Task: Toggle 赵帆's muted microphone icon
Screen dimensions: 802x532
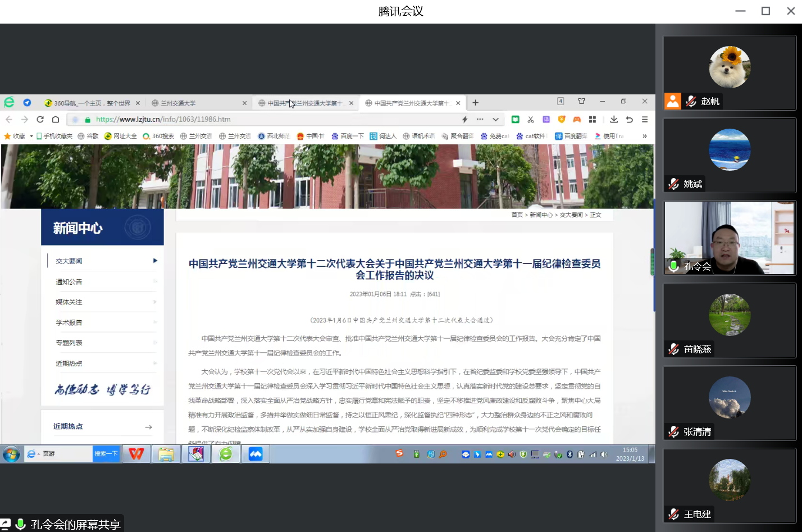Action: coord(691,101)
